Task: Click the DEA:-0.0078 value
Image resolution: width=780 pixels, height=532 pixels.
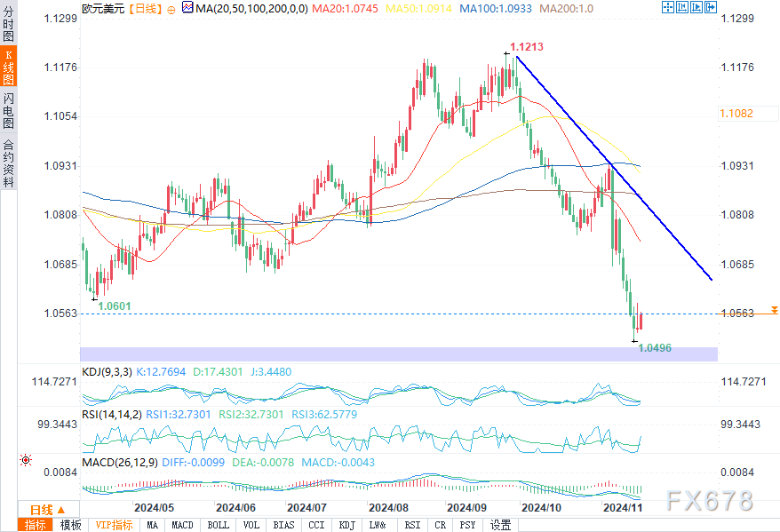Action: pos(263,463)
